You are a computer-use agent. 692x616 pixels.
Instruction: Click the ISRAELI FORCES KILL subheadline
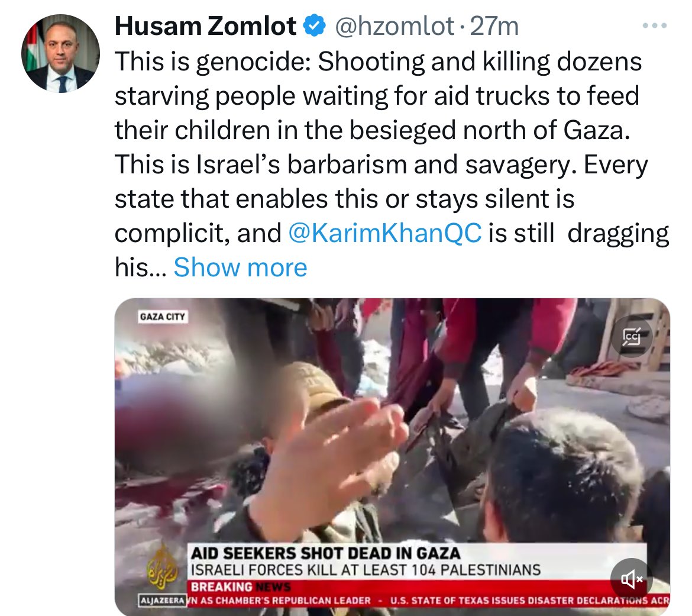tap(366, 570)
